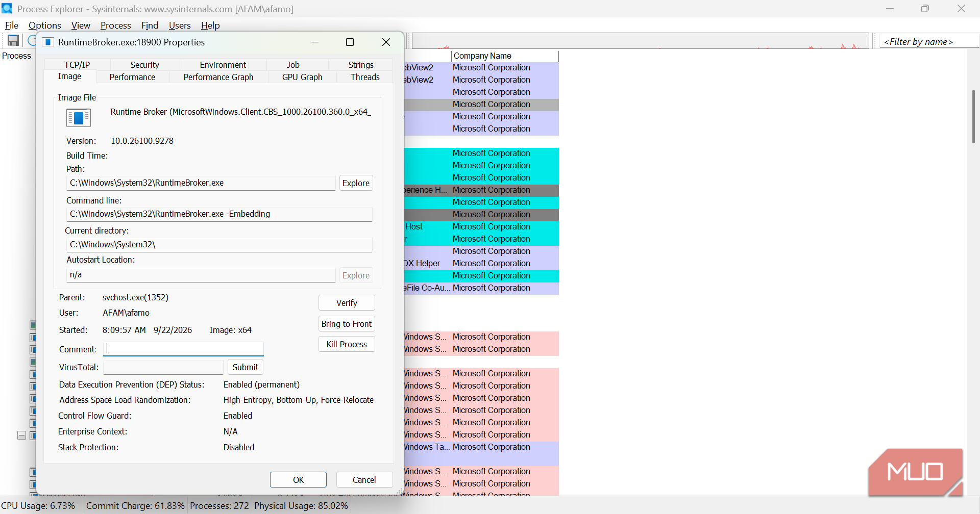Screen dimensions: 980x514
Task: Open the Users menu
Action: 180,25
